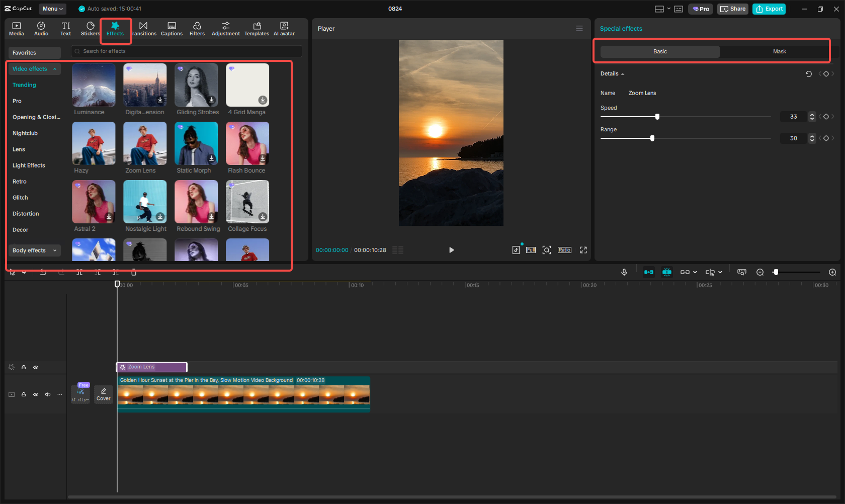Viewport: 845px width, 504px height.
Task: Collapse the Video effects category list
Action: point(55,69)
